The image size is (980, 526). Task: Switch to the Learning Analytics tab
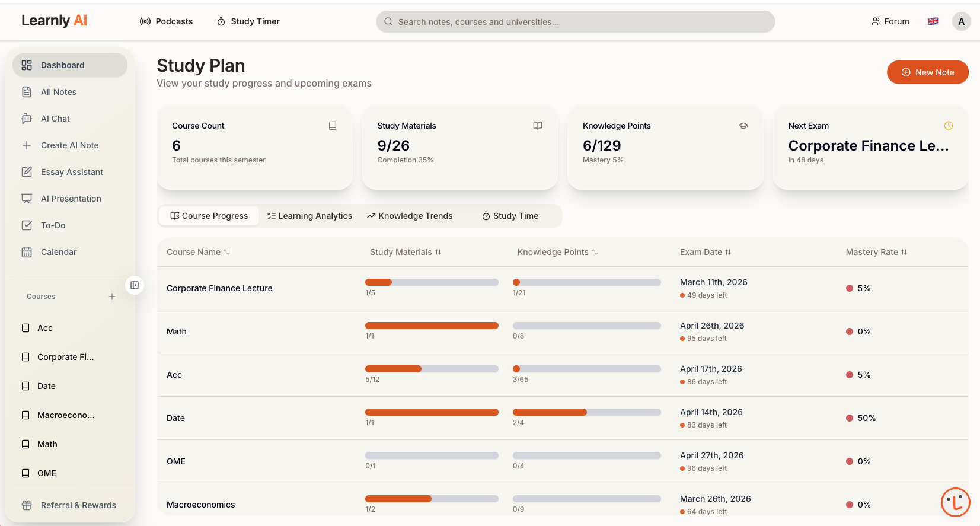point(309,216)
